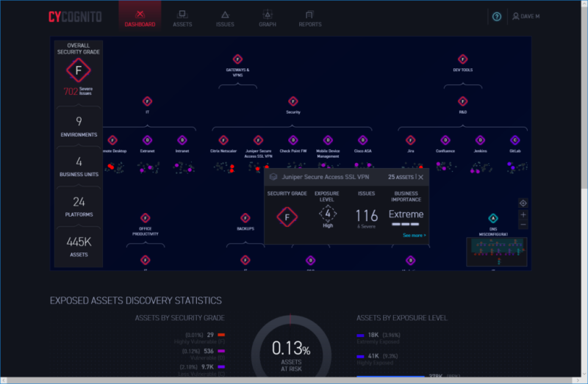Click the Gateways & VPNs grade diamond
The height and width of the screenshot is (384, 588).
pos(237,59)
